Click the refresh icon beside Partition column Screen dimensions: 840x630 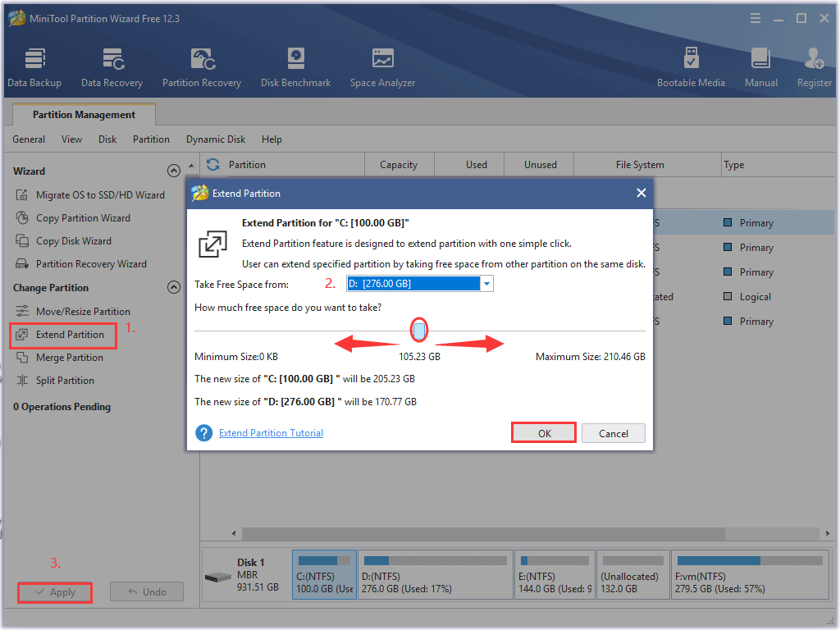[213, 164]
